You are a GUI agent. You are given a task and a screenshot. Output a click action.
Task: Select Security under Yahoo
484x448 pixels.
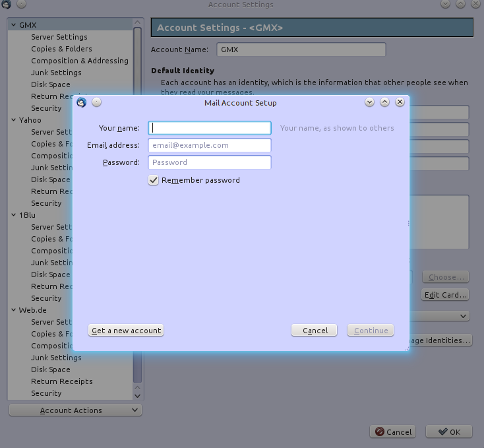tap(46, 203)
